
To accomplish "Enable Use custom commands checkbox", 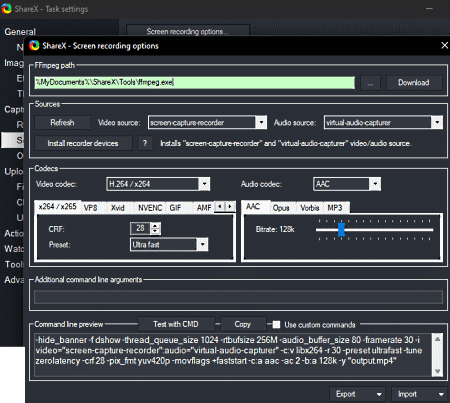I will 276,325.
